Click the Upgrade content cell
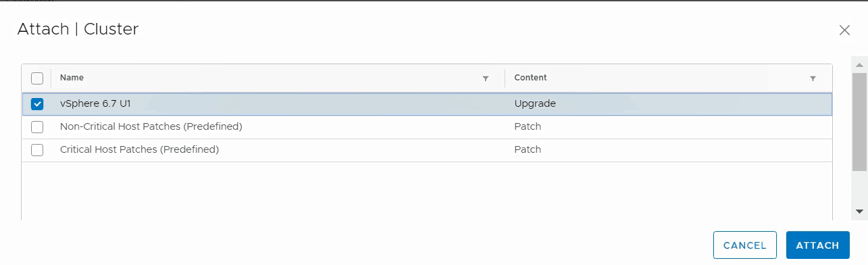868x265 pixels. [x=534, y=103]
